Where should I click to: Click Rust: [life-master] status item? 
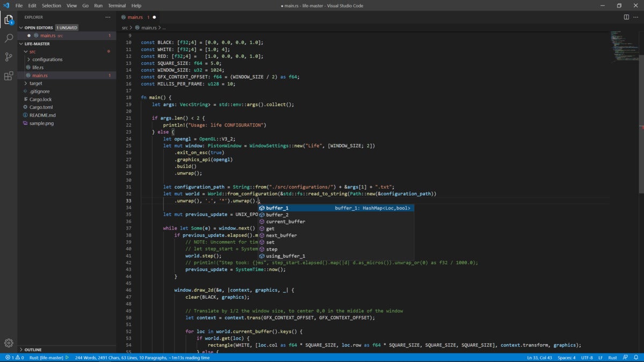(47, 357)
